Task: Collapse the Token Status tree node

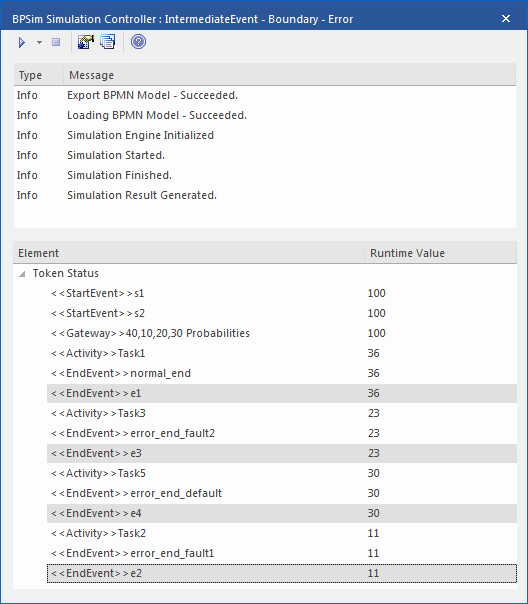Action: coord(22,274)
